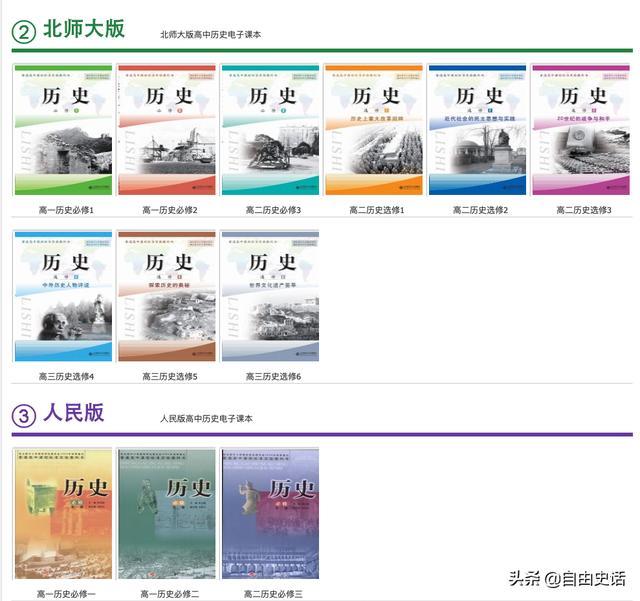Select the 高二历史选修2 blue textbook cover

pyautogui.click(x=477, y=130)
